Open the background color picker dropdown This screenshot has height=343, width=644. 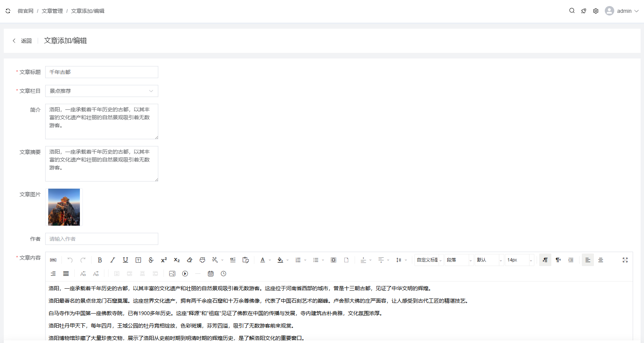pos(288,260)
